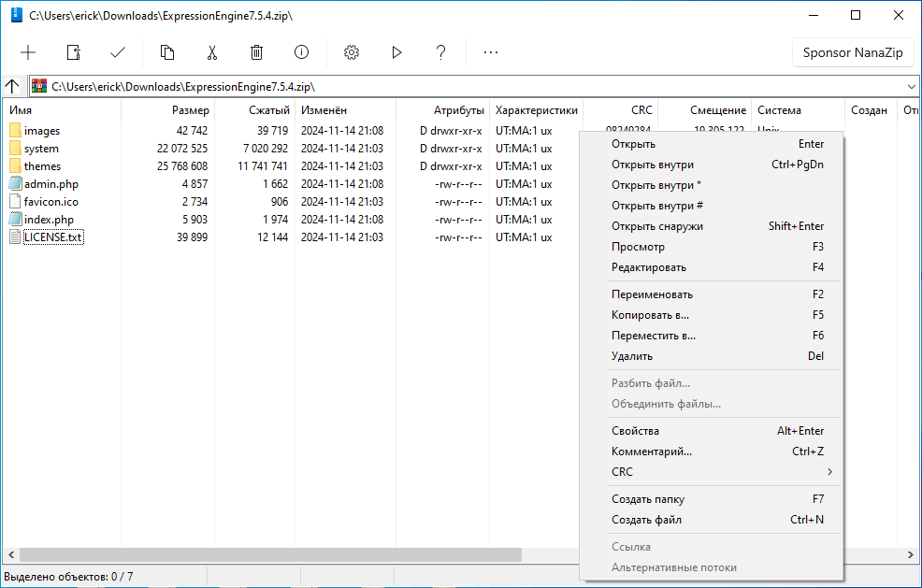Click the index.php file name

49,220
